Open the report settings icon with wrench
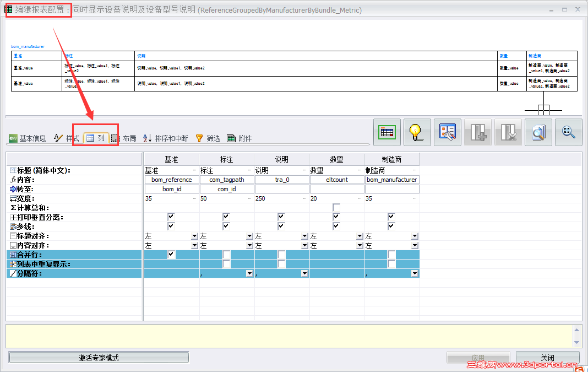 pos(448,132)
